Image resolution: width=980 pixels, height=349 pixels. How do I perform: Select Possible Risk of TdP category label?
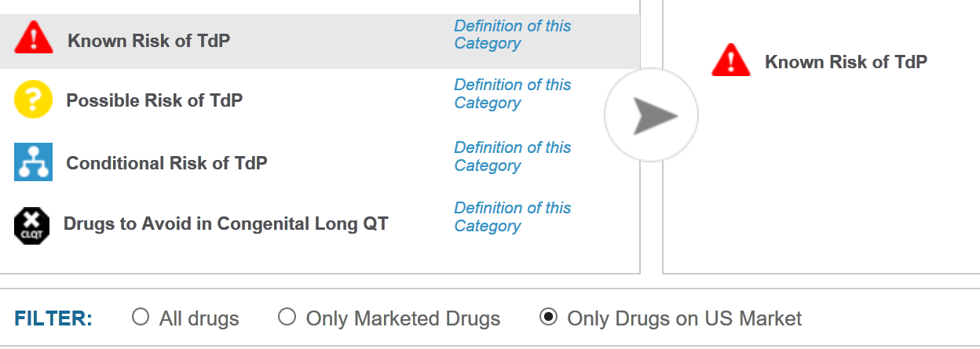155,100
